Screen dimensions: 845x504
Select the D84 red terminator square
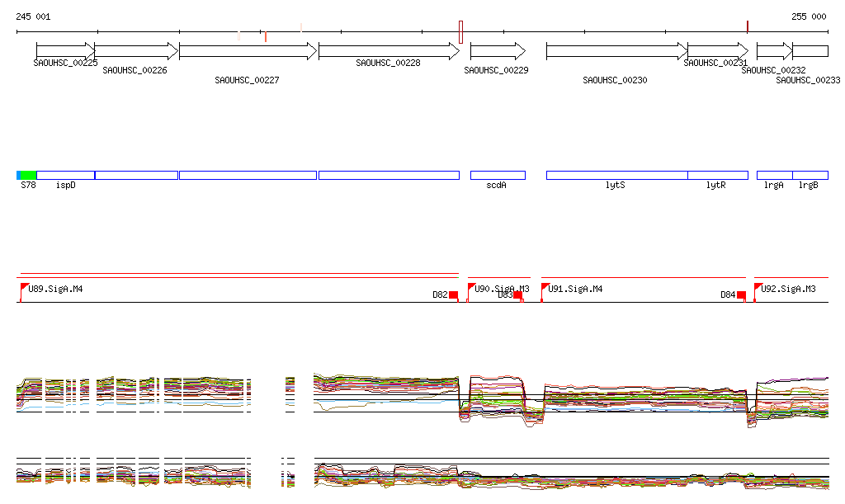click(x=742, y=294)
